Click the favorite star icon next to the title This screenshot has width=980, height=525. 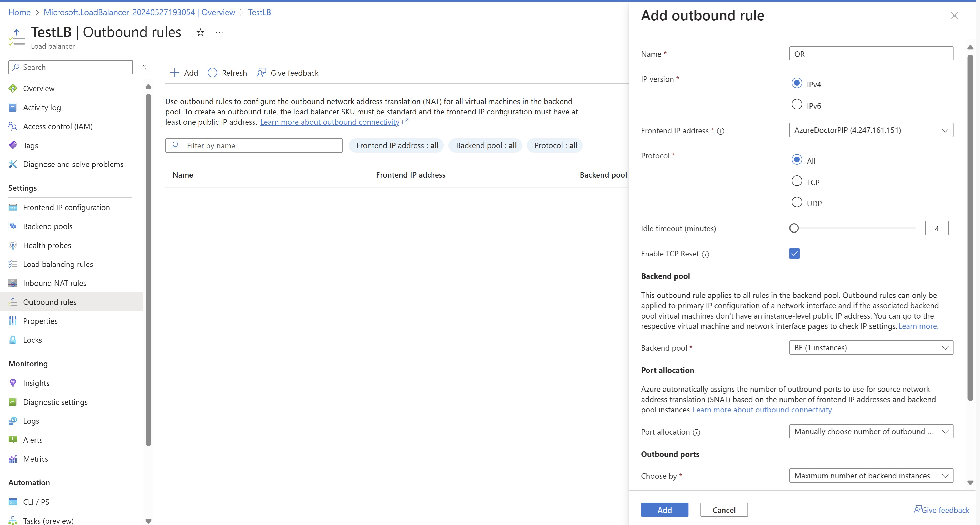(x=200, y=33)
